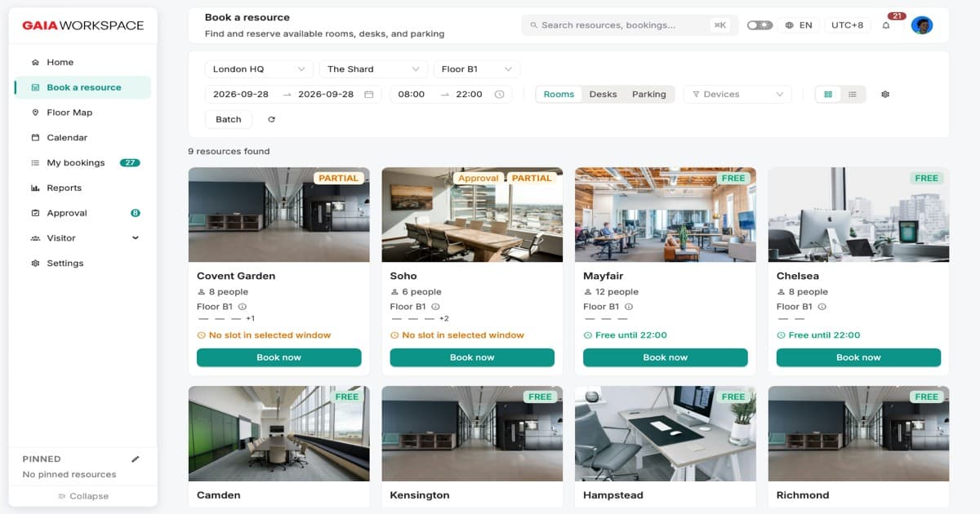
Task: Click the My bookings list icon
Action: [x=35, y=163]
